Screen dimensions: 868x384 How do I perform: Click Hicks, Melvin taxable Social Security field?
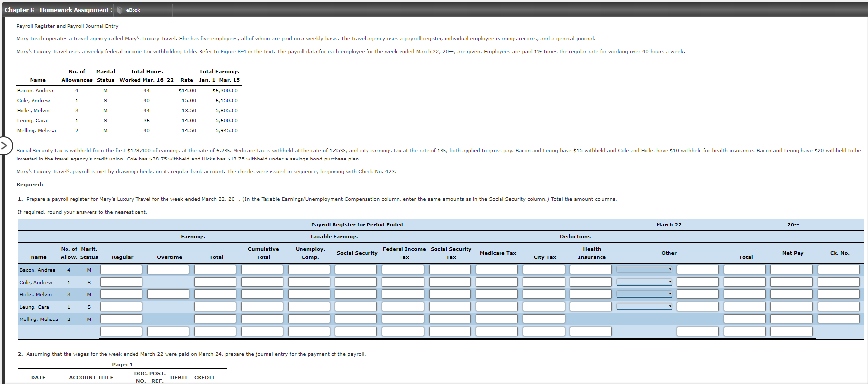pos(356,294)
